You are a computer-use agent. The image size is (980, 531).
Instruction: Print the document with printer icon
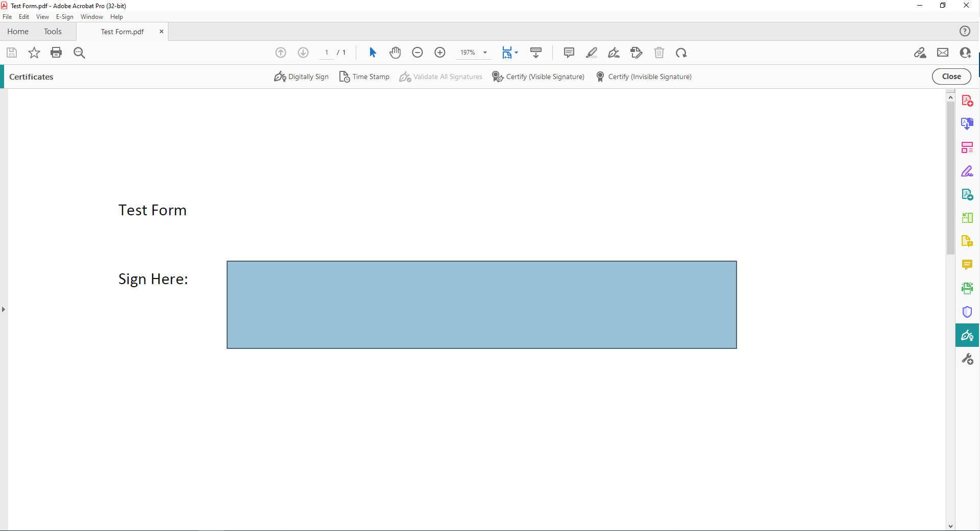click(x=56, y=53)
